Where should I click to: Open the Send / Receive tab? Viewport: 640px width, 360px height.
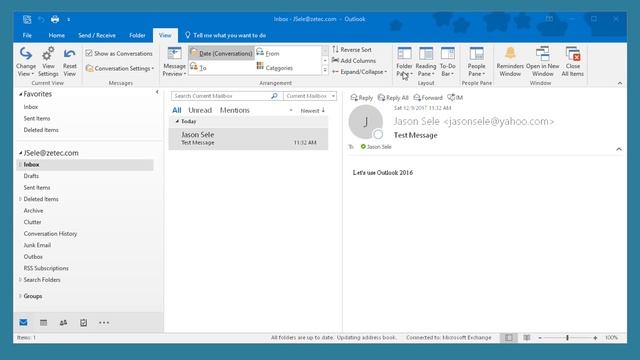pos(97,36)
